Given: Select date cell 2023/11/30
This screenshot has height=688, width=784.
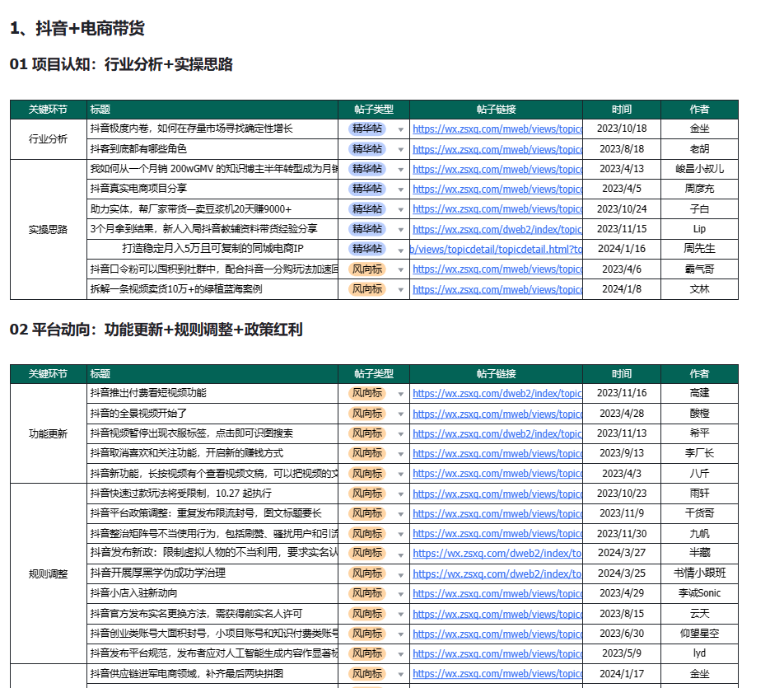Looking at the screenshot, I should 622,534.
